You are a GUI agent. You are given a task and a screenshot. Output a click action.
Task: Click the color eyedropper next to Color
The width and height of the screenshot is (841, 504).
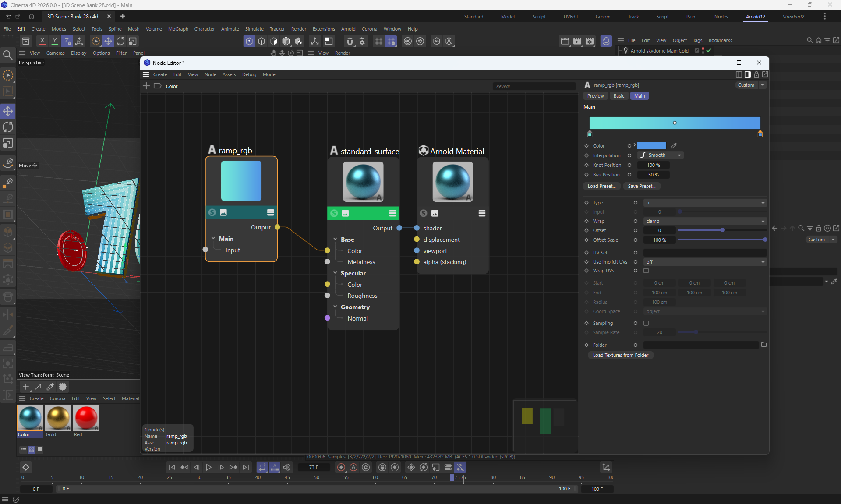pyautogui.click(x=674, y=146)
